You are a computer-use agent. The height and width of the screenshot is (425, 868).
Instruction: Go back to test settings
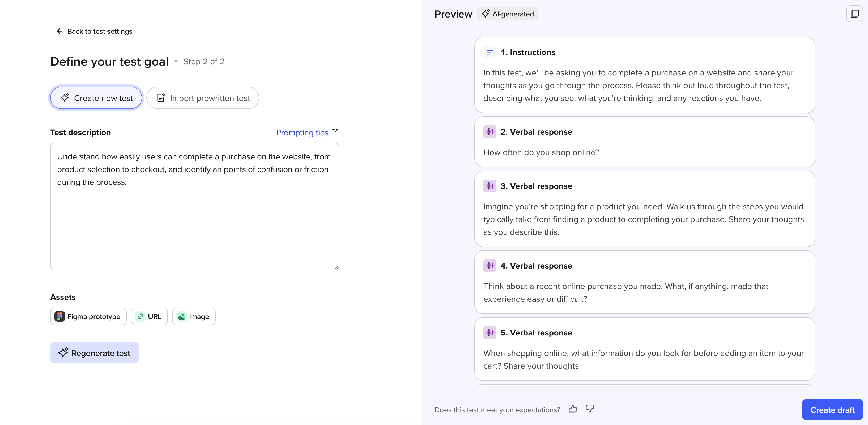coord(99,31)
